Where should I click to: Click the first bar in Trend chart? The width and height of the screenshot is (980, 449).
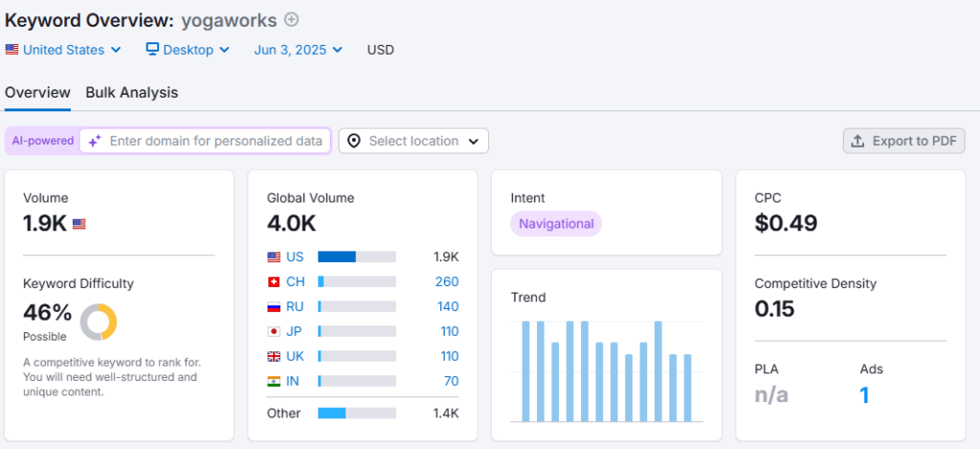(x=525, y=371)
